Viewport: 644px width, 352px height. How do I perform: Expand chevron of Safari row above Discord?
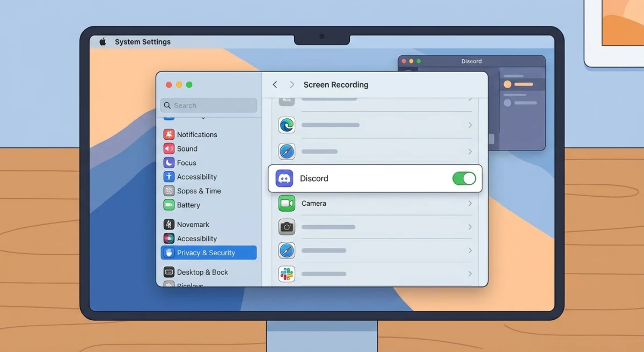click(x=470, y=152)
